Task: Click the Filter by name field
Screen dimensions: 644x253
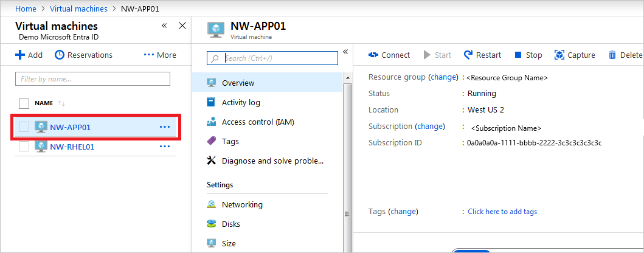Action: coord(92,78)
